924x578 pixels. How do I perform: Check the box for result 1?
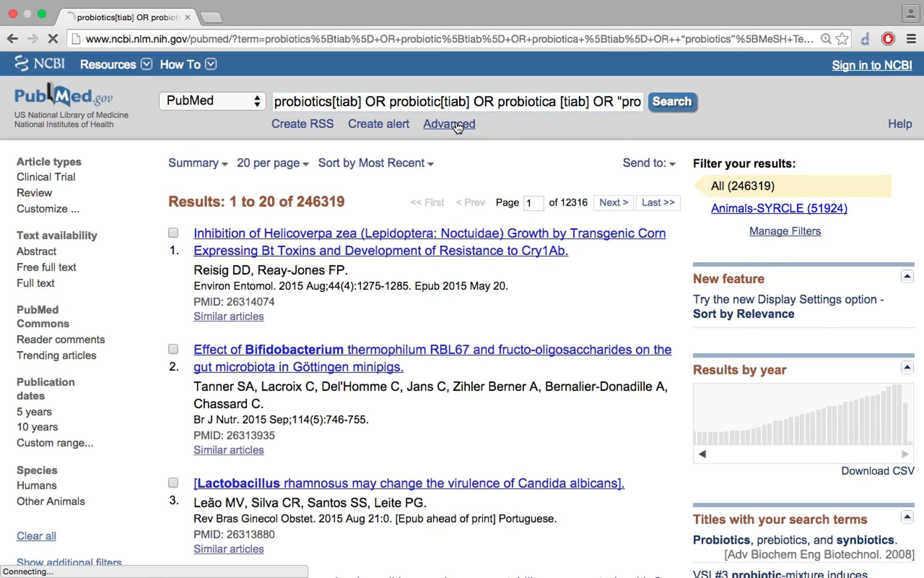click(173, 232)
